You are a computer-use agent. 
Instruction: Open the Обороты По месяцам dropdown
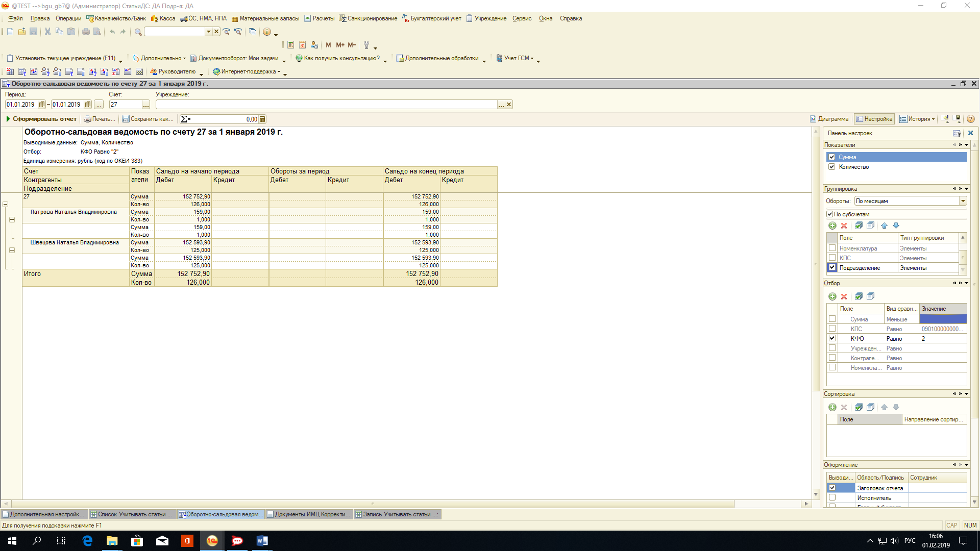(963, 201)
